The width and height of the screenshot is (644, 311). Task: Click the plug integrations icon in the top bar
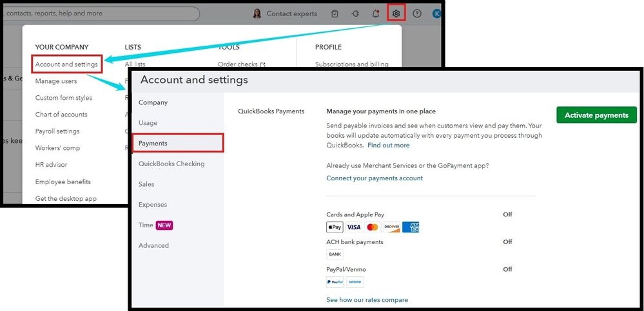click(355, 14)
